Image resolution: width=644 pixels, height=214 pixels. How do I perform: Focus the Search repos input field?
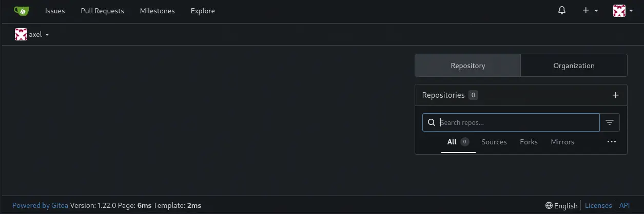(x=518, y=122)
